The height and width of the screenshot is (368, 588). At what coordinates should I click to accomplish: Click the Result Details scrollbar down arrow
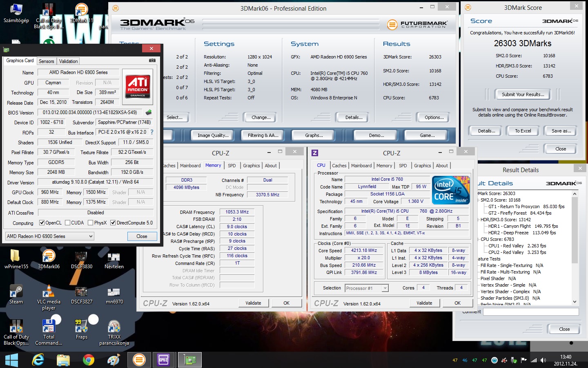pos(575,302)
